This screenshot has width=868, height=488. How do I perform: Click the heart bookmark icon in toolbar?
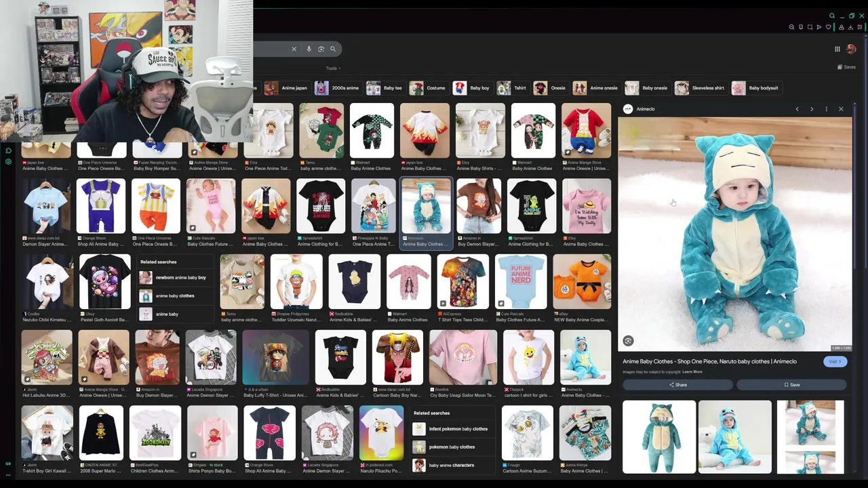click(x=828, y=27)
